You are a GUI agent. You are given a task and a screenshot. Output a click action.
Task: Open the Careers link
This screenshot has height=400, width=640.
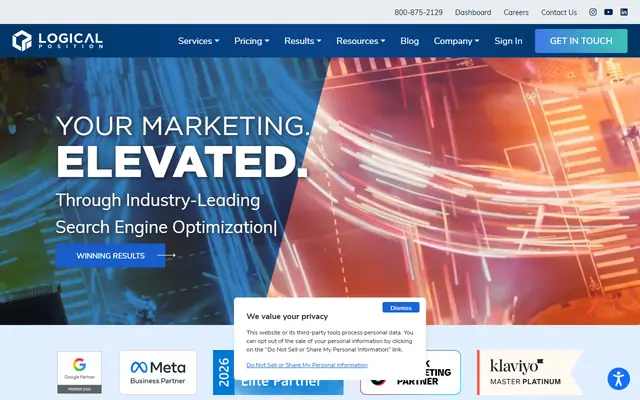click(516, 12)
